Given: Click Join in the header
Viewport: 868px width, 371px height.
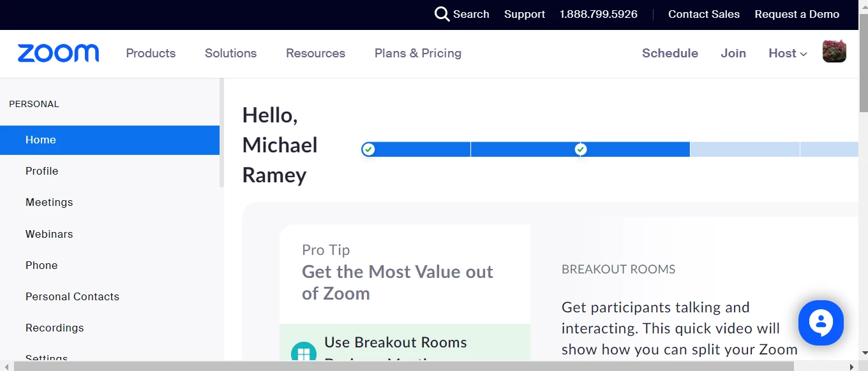Looking at the screenshot, I should point(733,54).
